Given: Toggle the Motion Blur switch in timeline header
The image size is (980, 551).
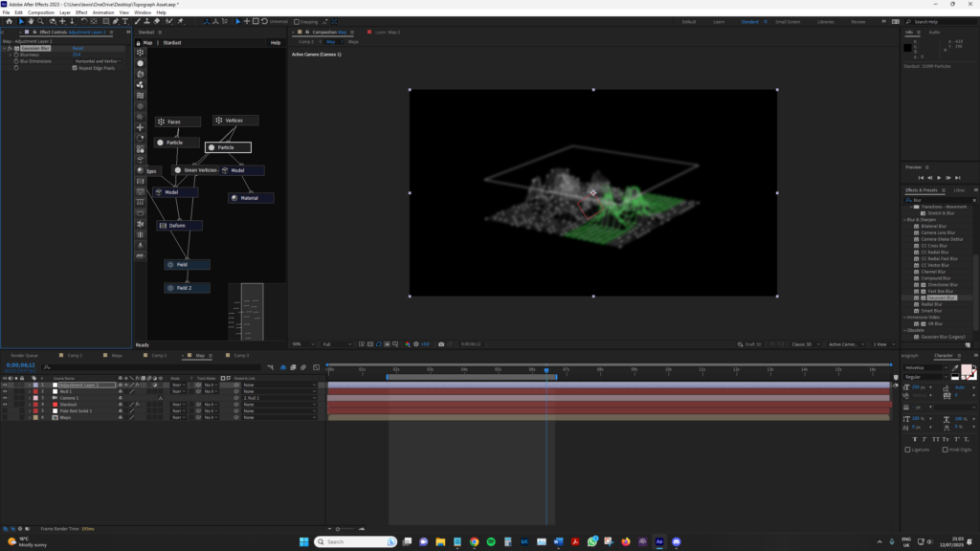Looking at the screenshot, I should tap(303, 367).
